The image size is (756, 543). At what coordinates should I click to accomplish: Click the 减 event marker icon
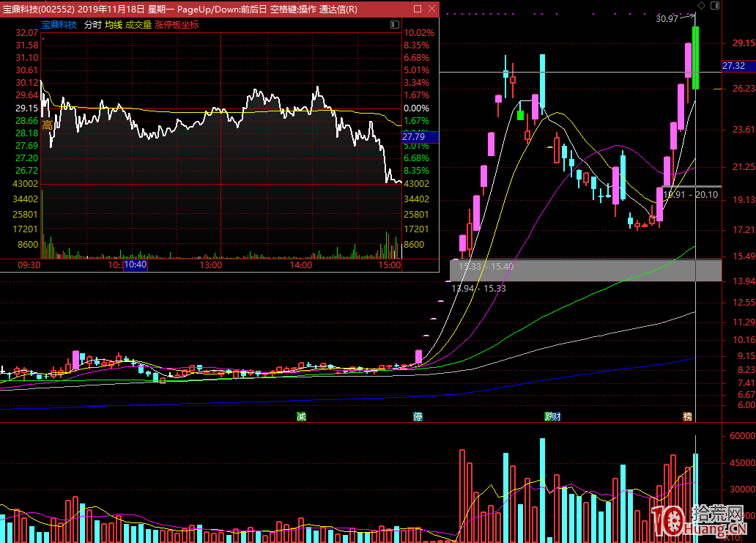click(300, 416)
